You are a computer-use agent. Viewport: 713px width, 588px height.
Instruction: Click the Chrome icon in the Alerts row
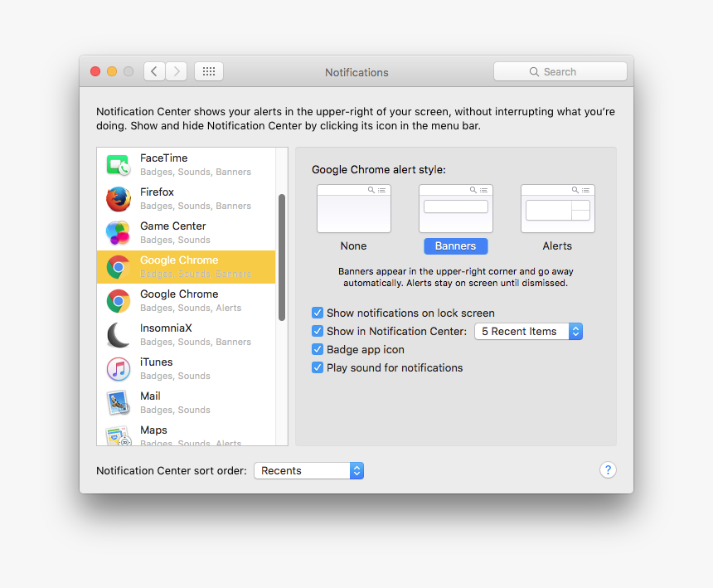pos(119,300)
